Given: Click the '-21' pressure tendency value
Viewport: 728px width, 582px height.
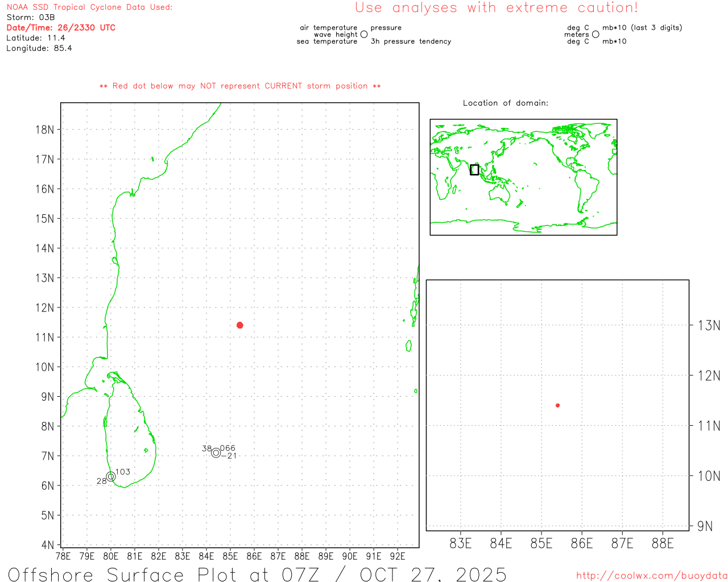Looking at the screenshot, I should pyautogui.click(x=229, y=456).
